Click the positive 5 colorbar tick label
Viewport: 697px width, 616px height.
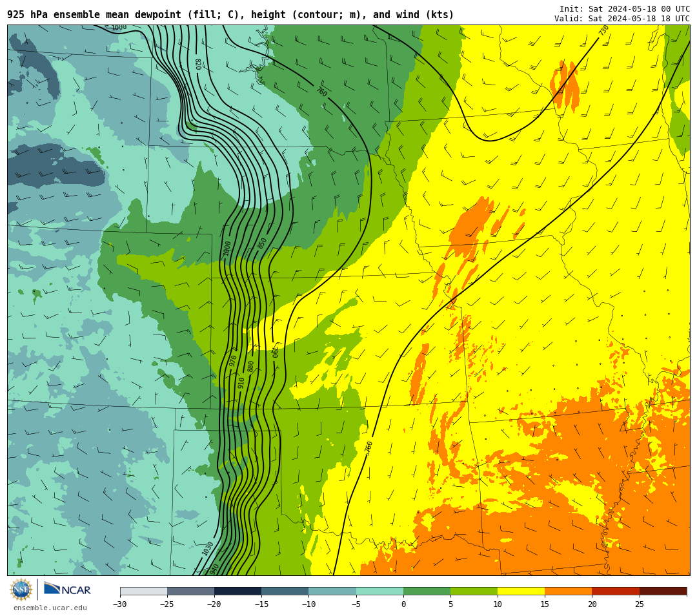450,604
